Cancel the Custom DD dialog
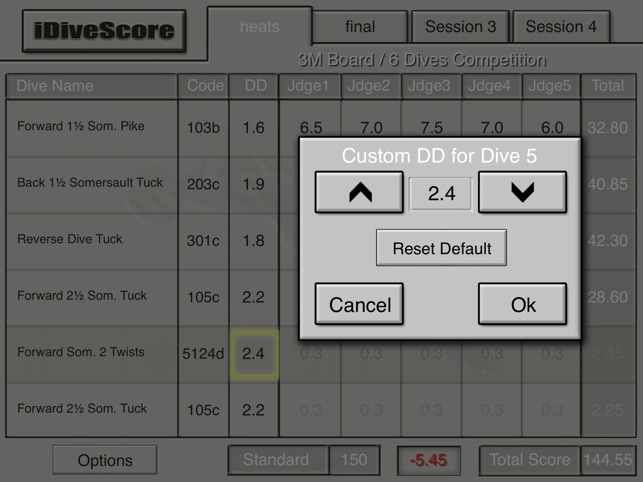 point(359,304)
